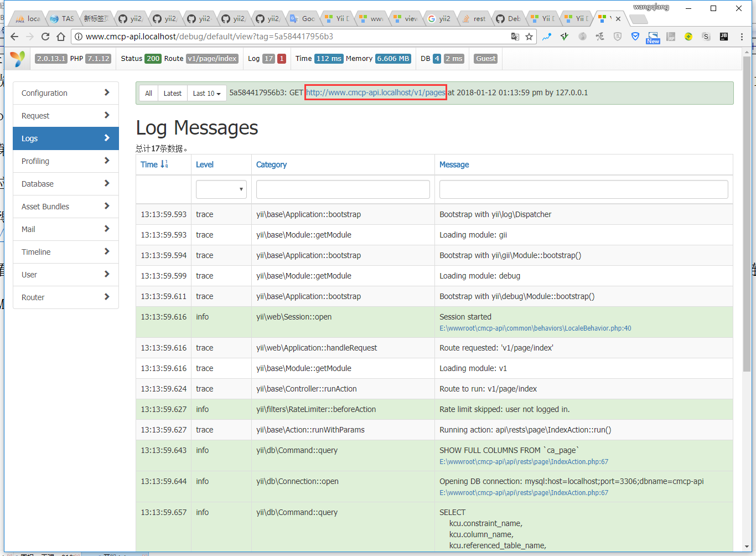
Task: Open LocaleBehavior.php:40 source link
Action: pos(535,328)
